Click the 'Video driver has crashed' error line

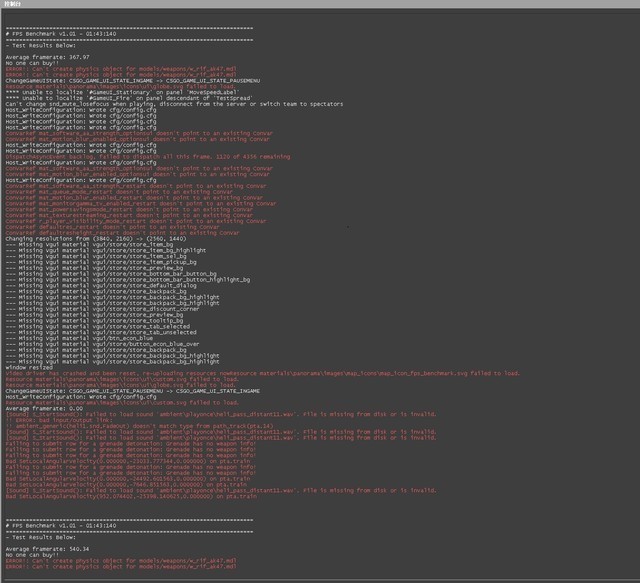pos(262,374)
